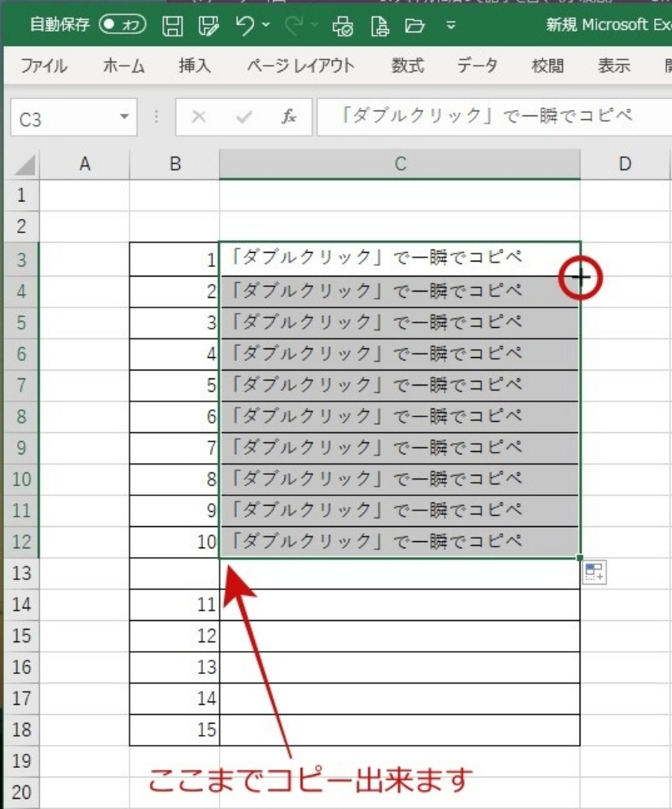The width and height of the screenshot is (672, 809).
Task: Click the formula bar Enter checkmark icon
Action: tap(244, 117)
